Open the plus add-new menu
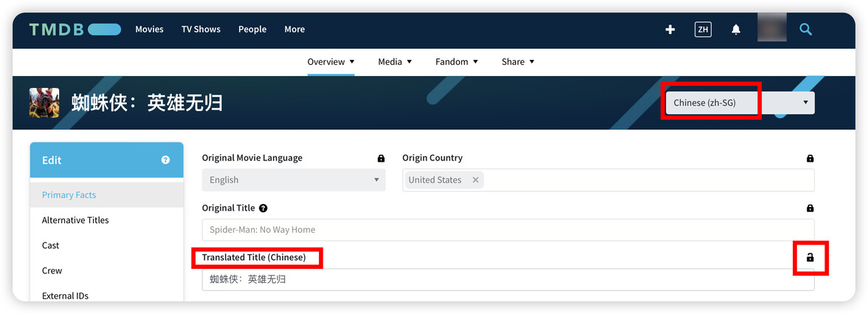The width and height of the screenshot is (868, 314). [670, 30]
